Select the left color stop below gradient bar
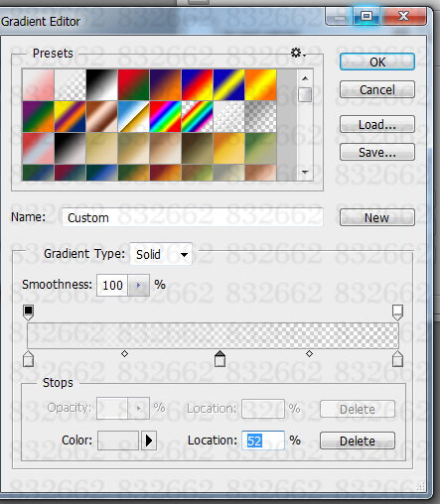The image size is (440, 504). (x=29, y=359)
